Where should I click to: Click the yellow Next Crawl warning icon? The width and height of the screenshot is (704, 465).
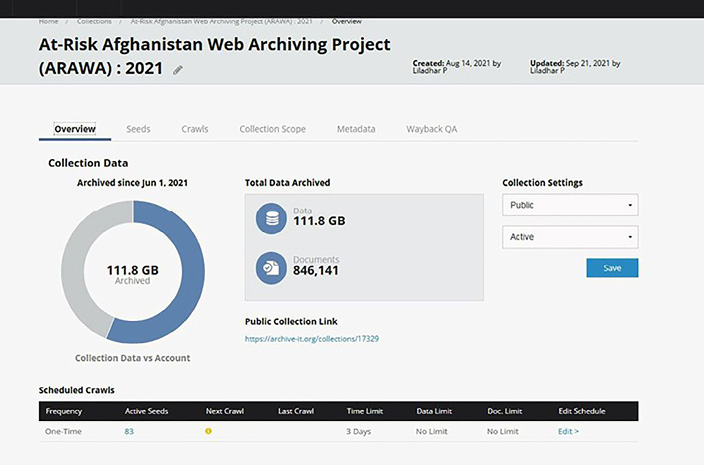coord(208,431)
